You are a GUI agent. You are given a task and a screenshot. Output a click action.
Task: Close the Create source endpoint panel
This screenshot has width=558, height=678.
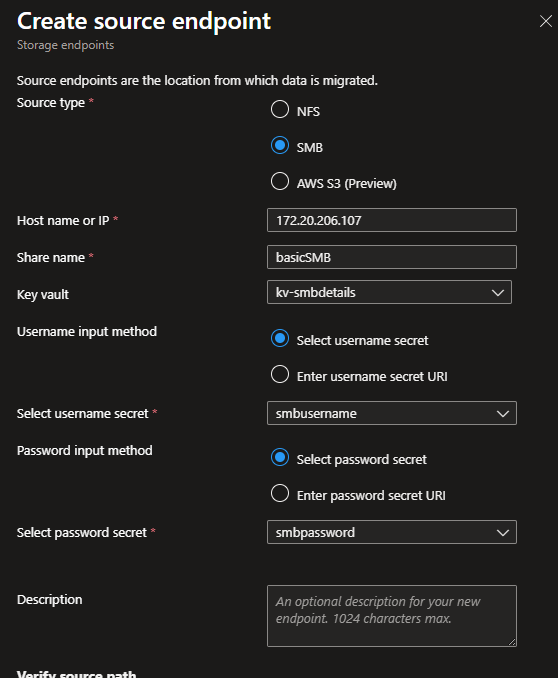tap(546, 21)
